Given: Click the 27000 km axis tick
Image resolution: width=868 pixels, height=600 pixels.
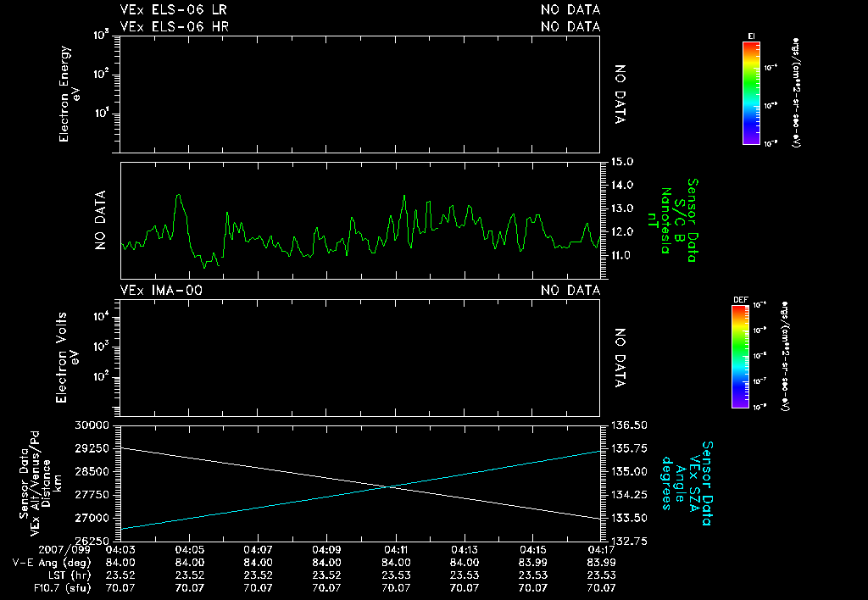Looking at the screenshot, I should coord(92,518).
